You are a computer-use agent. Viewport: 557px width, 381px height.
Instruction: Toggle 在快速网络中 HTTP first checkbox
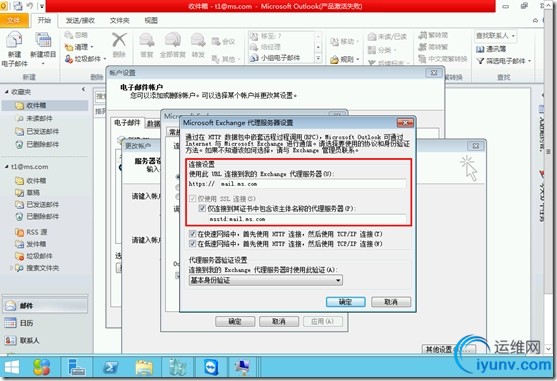point(192,234)
